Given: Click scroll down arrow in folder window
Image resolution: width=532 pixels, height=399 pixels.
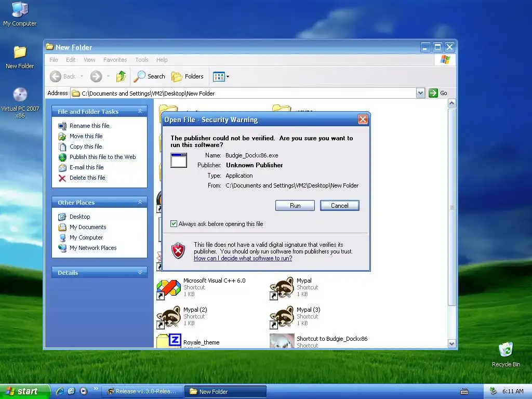Looking at the screenshot, I should point(451,344).
